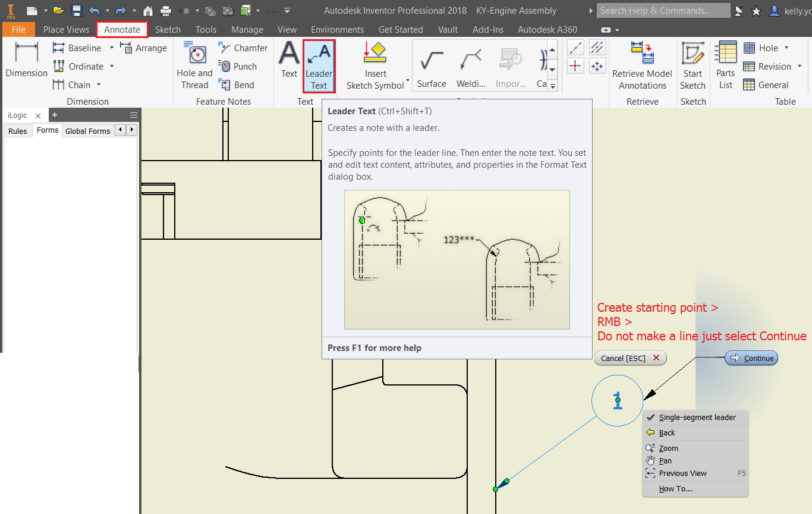Viewport: 812px width, 514px height.
Task: Open a file with the folder icon
Action: click(58, 11)
